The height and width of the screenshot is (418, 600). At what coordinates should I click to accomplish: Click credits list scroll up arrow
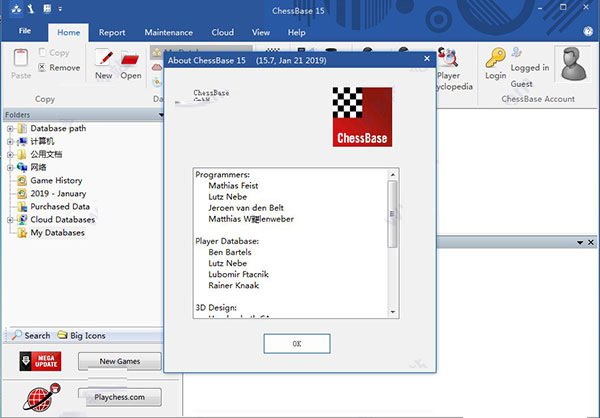click(393, 175)
